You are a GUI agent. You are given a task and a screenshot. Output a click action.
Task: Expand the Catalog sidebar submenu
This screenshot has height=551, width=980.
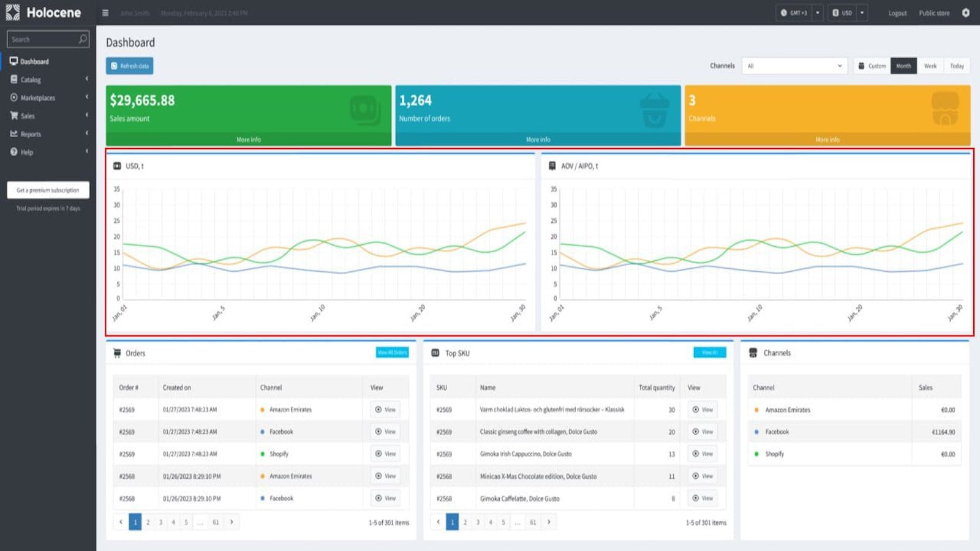tap(87, 79)
